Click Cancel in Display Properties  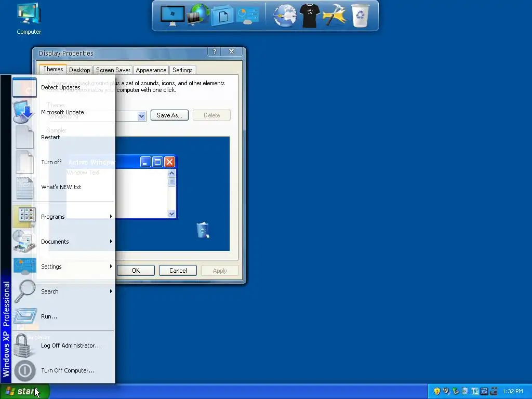pos(178,270)
